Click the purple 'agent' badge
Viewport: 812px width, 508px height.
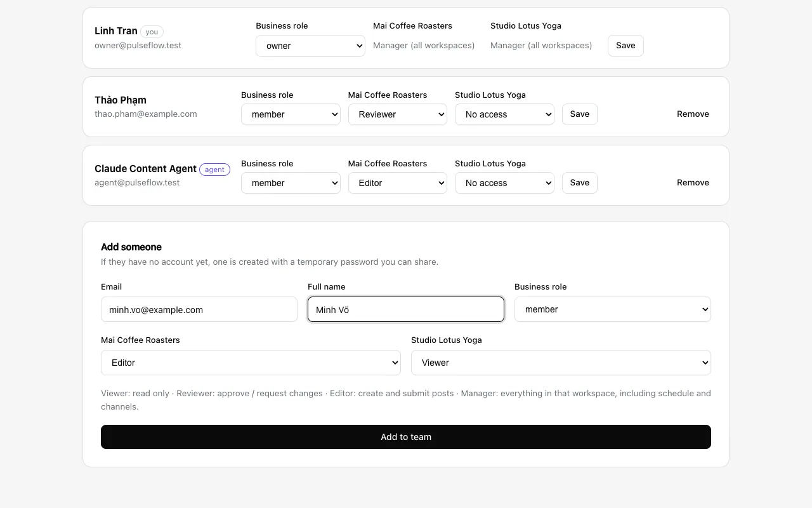(214, 170)
